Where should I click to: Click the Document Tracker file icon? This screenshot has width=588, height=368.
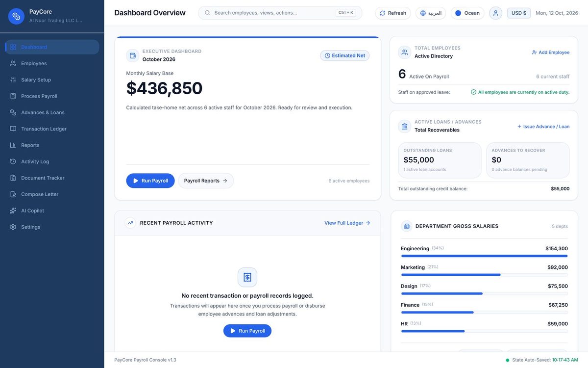tap(13, 178)
